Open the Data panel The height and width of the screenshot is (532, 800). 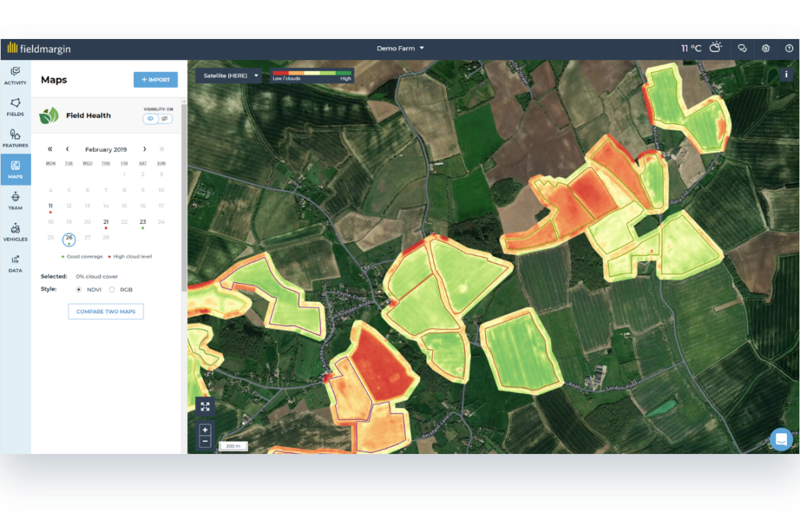coord(15,264)
